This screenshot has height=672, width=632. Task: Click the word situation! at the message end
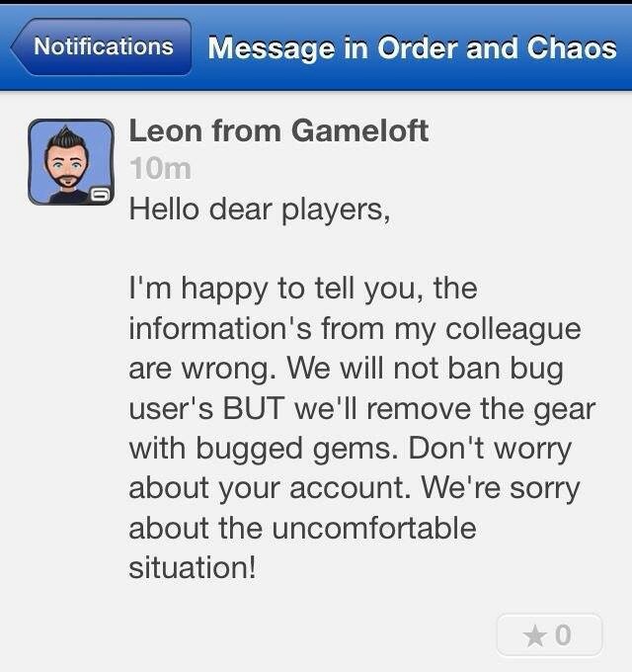tap(193, 567)
